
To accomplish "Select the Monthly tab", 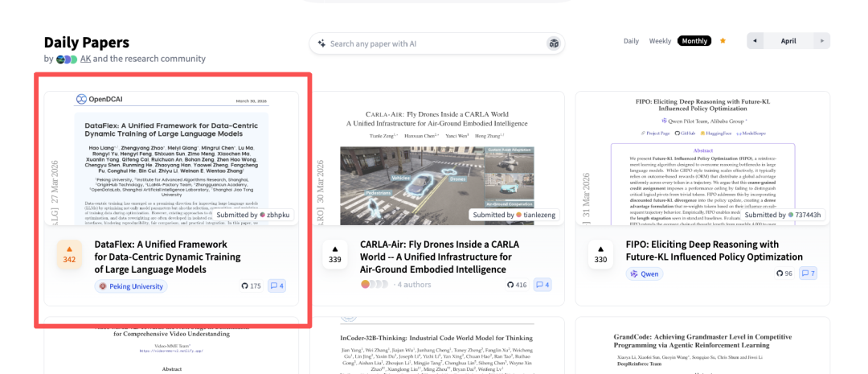I will tap(694, 41).
